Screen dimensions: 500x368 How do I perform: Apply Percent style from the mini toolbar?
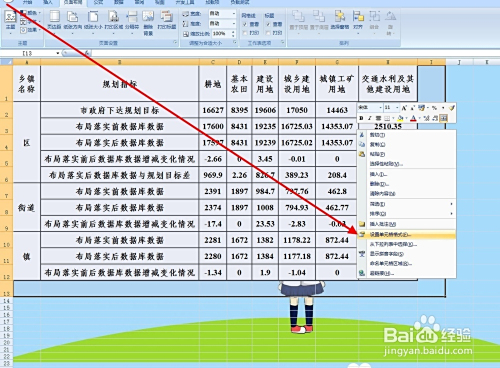(434, 108)
